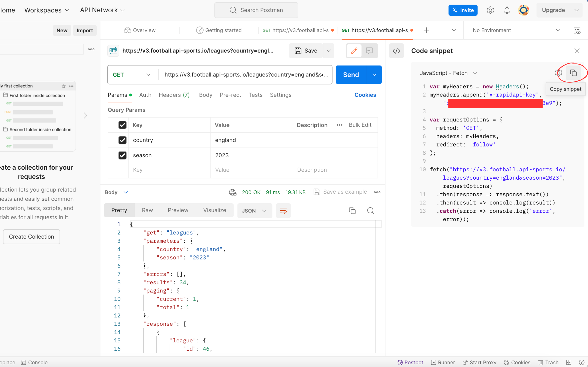Click the network globe lock icon
The height and width of the screenshot is (367, 588).
(x=232, y=192)
